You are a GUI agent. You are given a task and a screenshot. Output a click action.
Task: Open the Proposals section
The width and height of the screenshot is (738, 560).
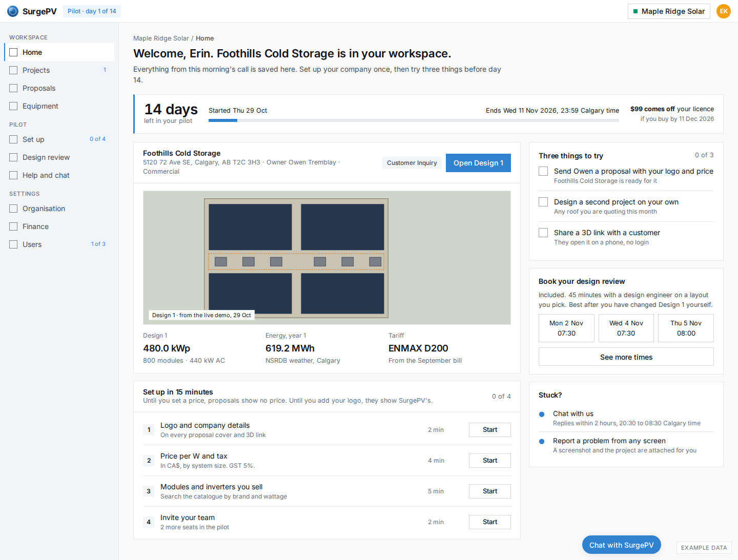tap(59, 88)
